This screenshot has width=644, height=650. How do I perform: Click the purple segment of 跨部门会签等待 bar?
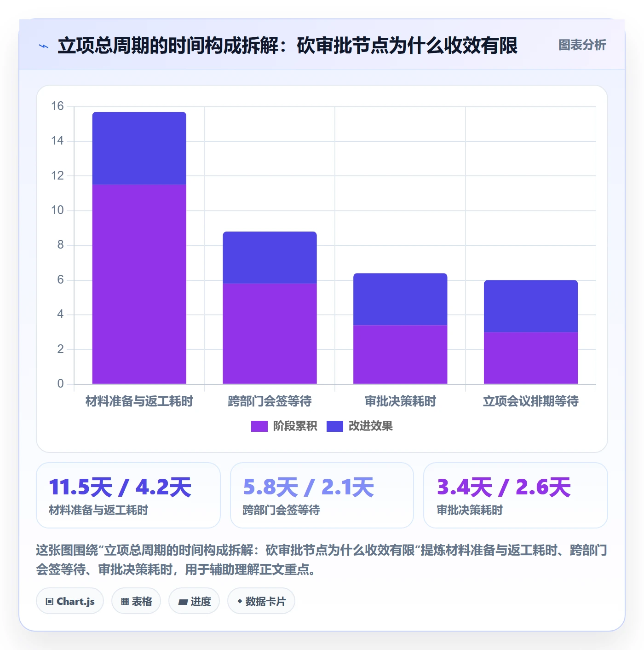tap(270, 334)
